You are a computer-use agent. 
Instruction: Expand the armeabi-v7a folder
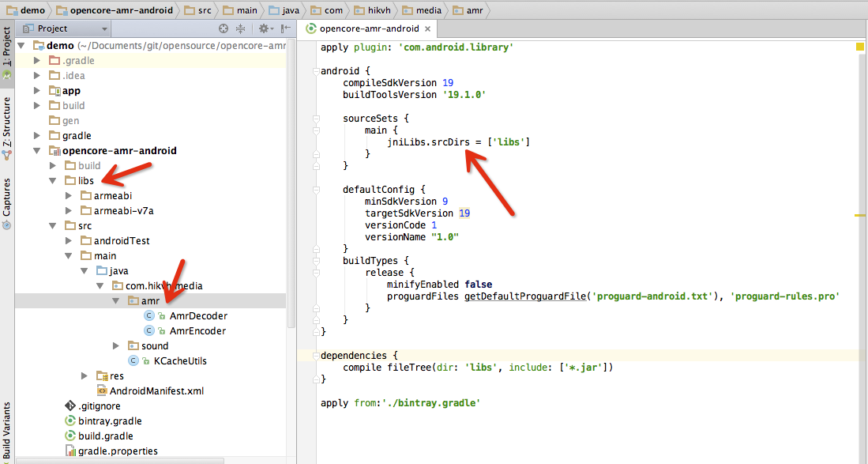69,210
